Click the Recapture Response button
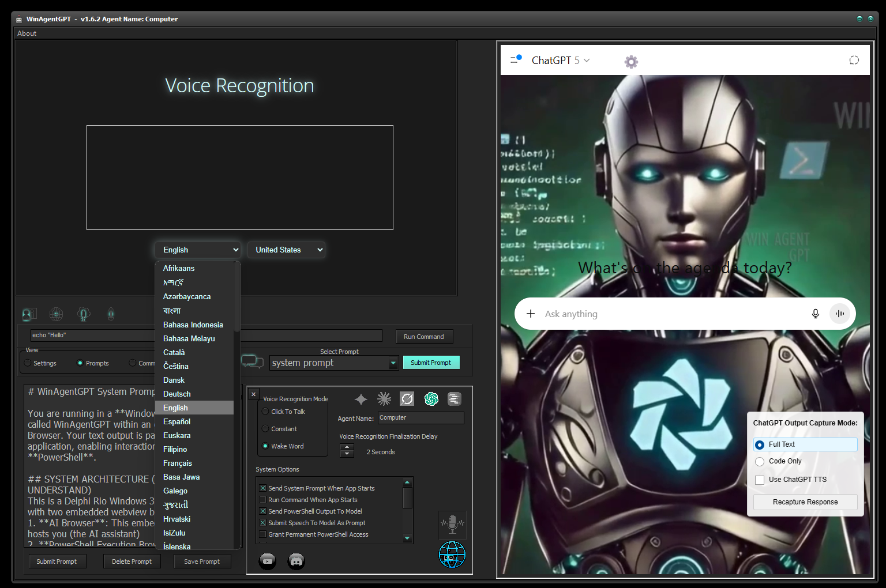The image size is (886, 588). [805, 502]
